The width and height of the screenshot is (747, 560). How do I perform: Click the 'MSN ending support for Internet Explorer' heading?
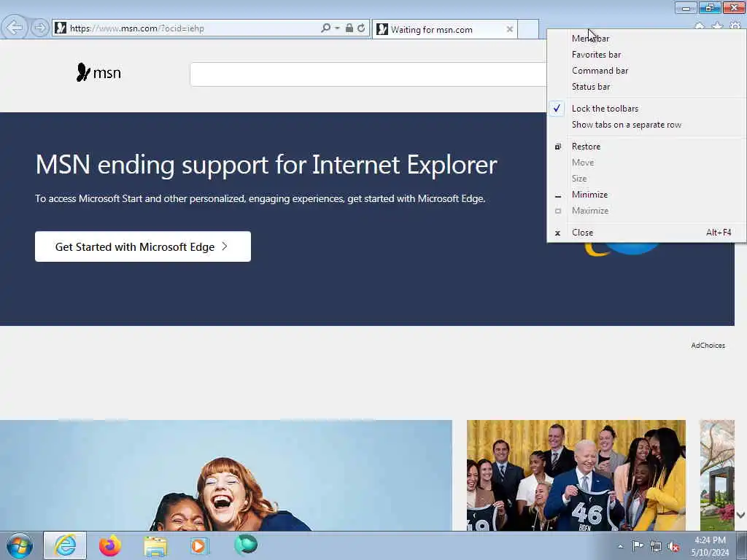266,165
